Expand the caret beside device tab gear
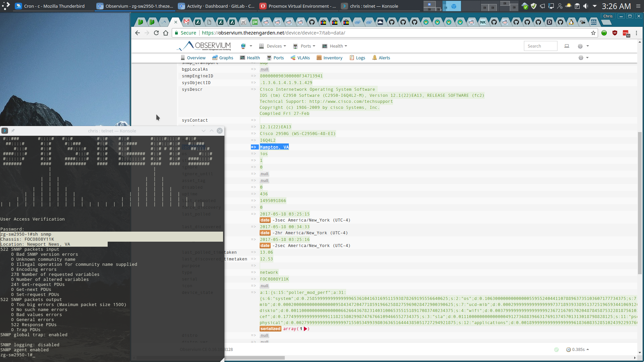644x362 pixels. [x=587, y=58]
